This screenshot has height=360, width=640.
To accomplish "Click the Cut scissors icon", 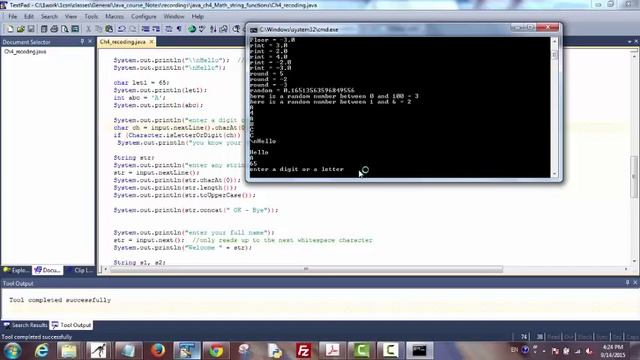I will (88, 29).
